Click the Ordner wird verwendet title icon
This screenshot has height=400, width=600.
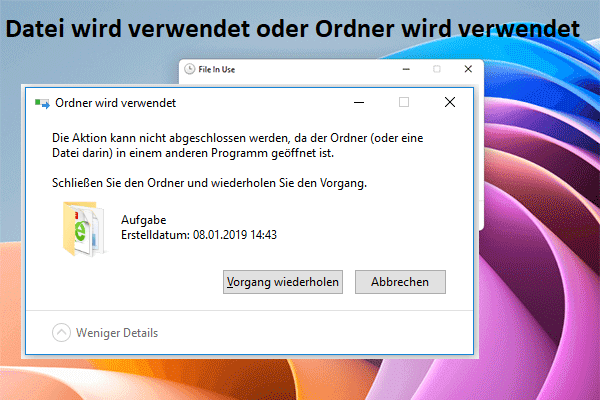[x=42, y=103]
